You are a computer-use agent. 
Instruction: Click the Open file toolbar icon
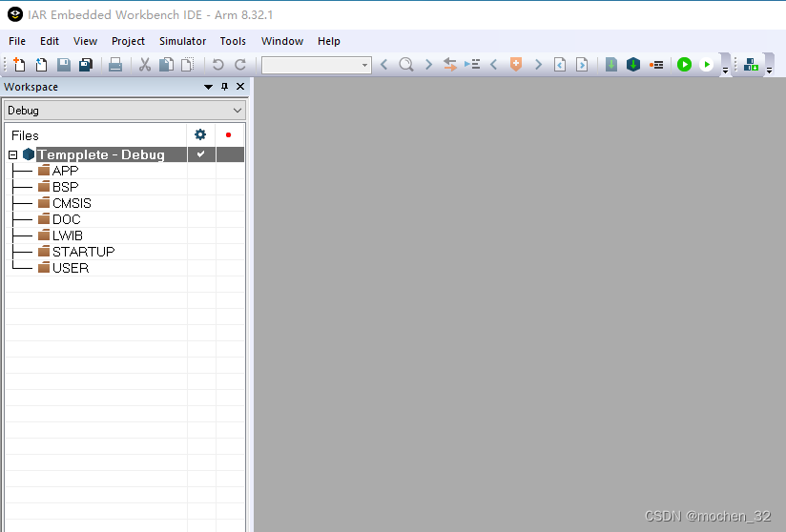[42, 65]
